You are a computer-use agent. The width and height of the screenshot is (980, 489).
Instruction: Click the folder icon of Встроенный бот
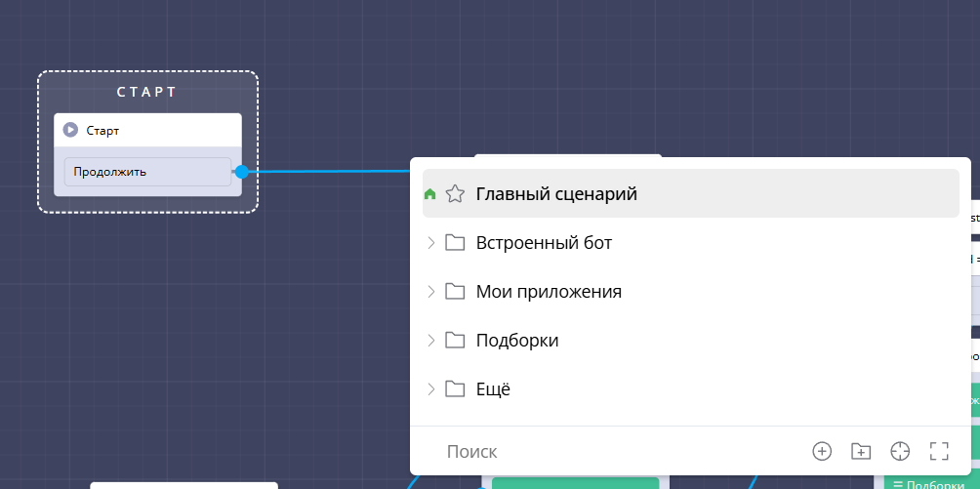coord(454,243)
